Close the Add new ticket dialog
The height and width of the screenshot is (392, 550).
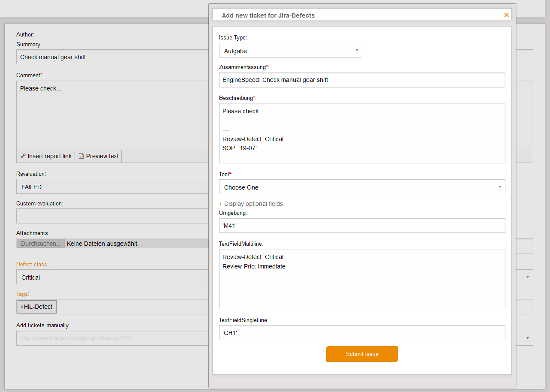pyautogui.click(x=506, y=15)
